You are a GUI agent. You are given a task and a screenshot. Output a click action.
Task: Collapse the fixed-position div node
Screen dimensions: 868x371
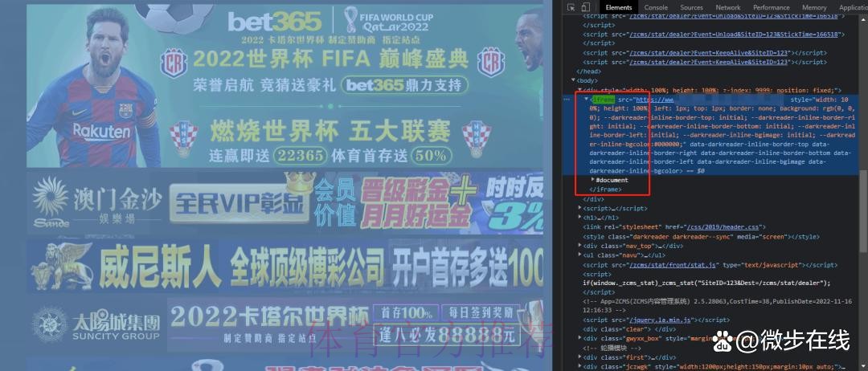[x=579, y=90]
